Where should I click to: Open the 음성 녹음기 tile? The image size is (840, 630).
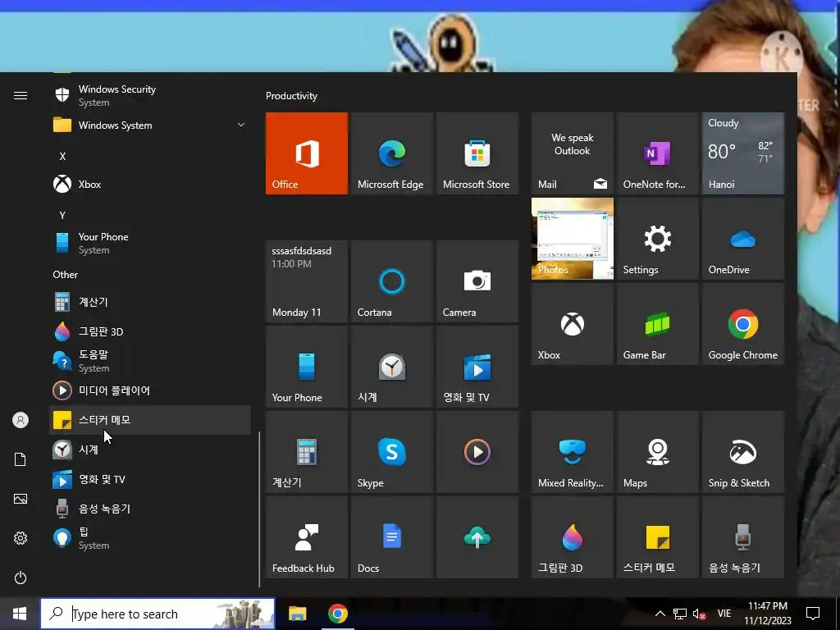coord(743,537)
